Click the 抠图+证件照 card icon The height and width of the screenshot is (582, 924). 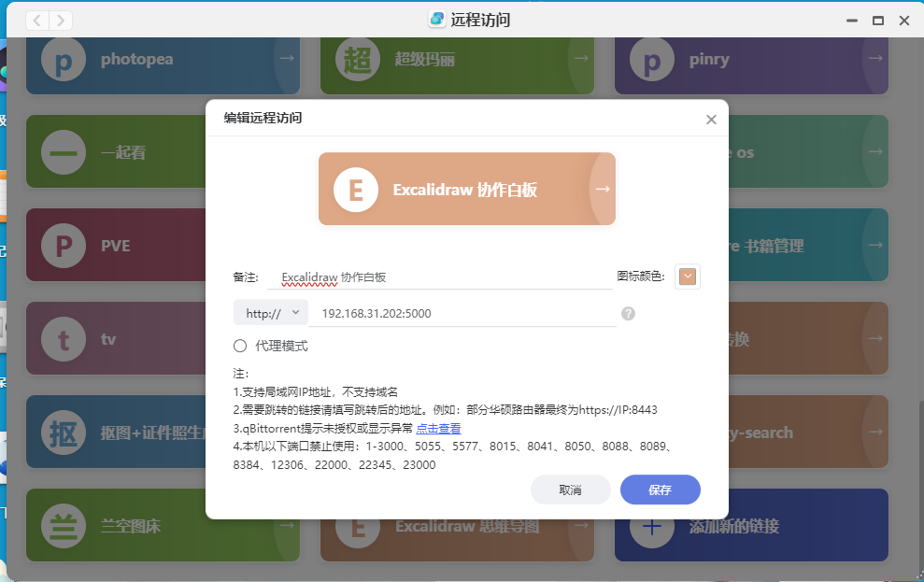point(64,433)
